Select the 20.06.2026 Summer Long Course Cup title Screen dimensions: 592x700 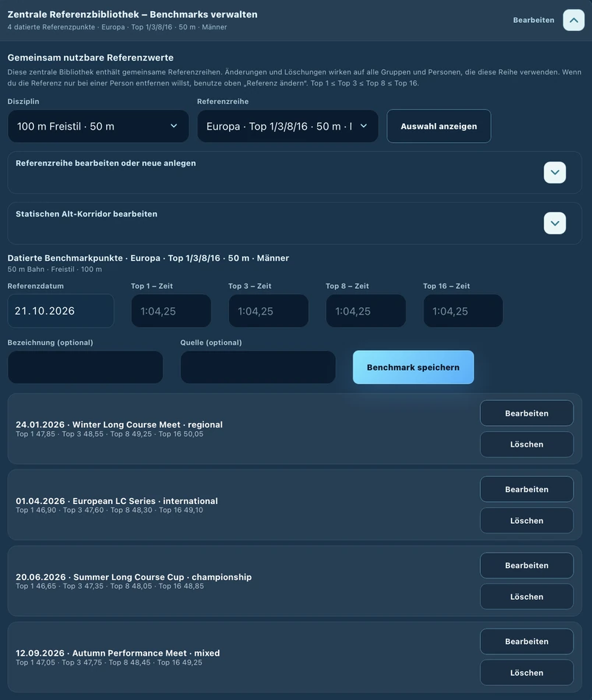(134, 577)
